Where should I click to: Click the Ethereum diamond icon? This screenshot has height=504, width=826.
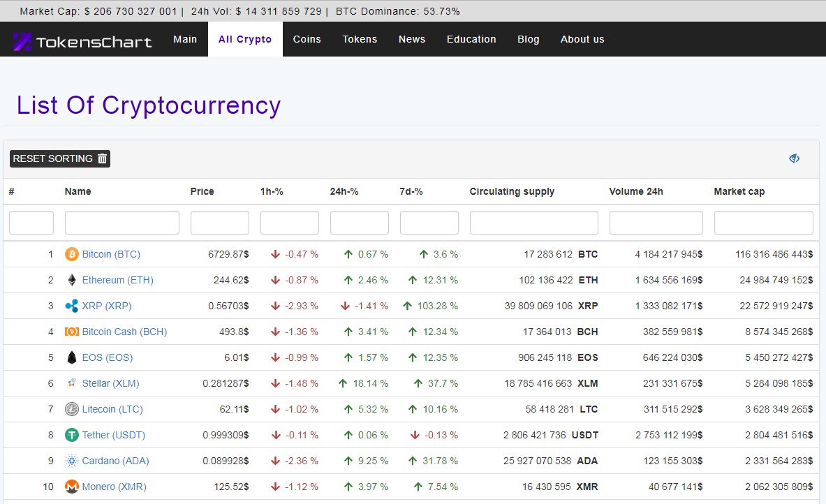tap(72, 280)
